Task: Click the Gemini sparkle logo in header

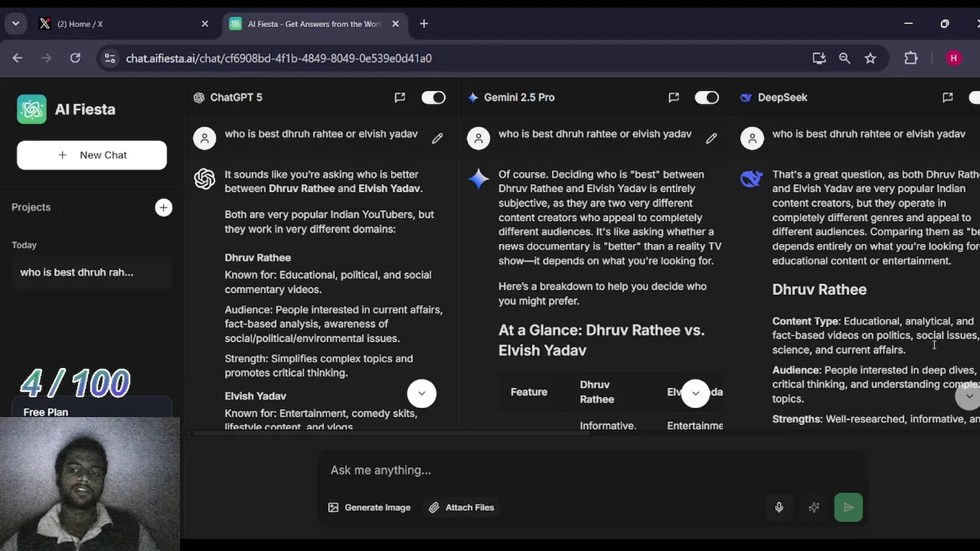Action: [472, 97]
